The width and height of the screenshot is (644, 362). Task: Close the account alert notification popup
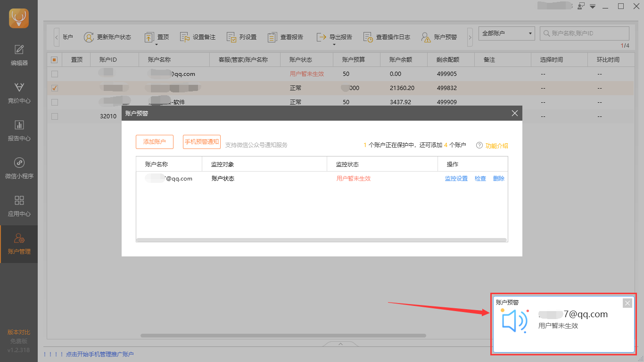(x=627, y=303)
